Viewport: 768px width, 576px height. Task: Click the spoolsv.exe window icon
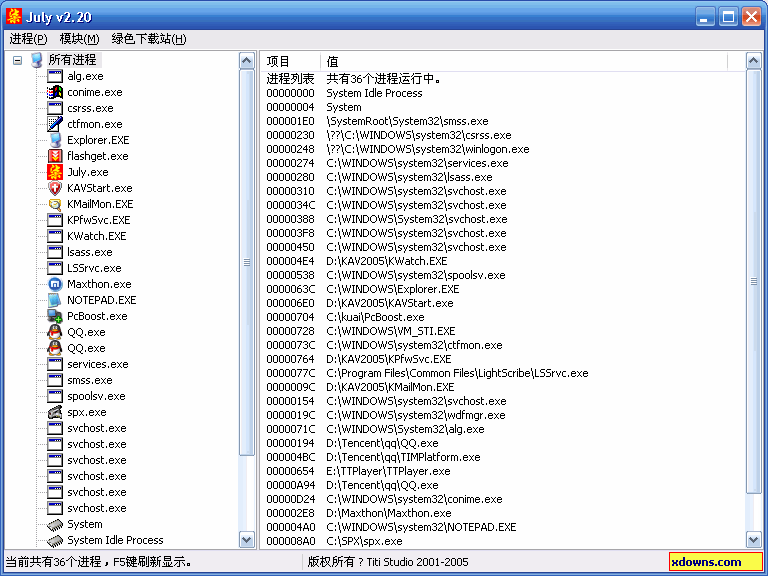[55, 396]
